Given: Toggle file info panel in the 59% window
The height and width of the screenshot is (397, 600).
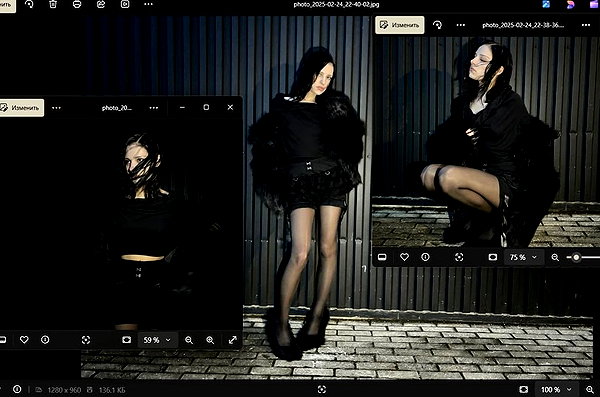Looking at the screenshot, I should tap(45, 340).
